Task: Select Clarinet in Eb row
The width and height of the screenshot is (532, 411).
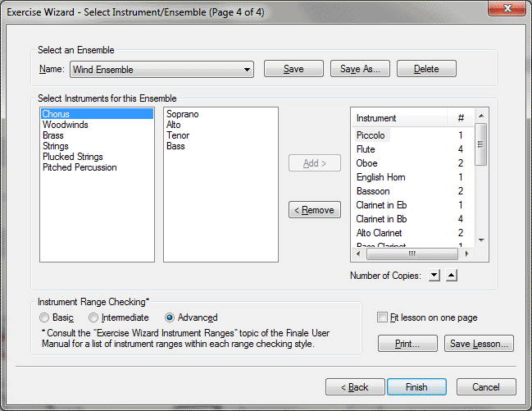Action: pos(413,205)
